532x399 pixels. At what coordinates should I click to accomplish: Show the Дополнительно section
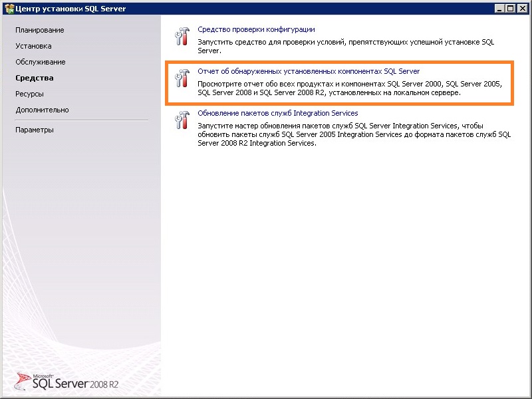pyautogui.click(x=42, y=110)
